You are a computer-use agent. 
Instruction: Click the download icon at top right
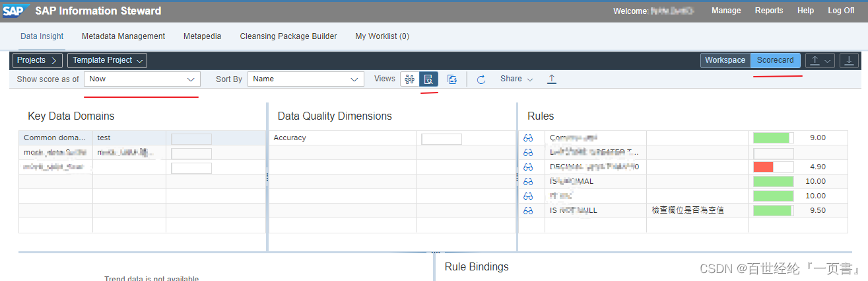[x=849, y=60]
